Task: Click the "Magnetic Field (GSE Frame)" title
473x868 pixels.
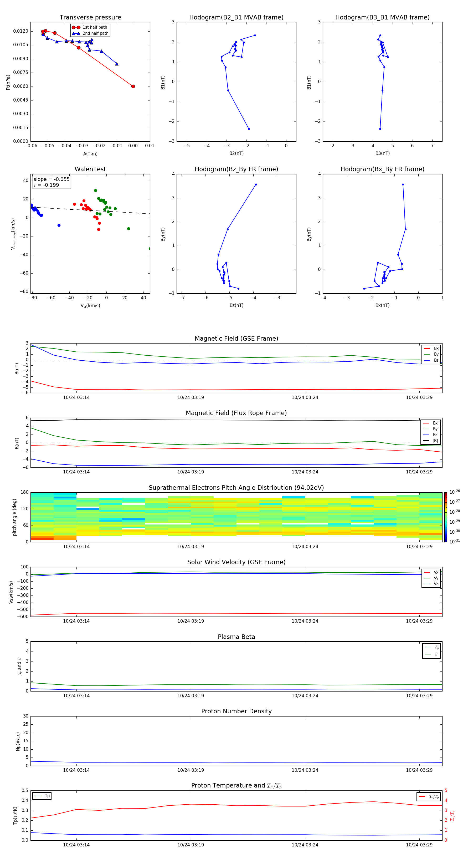Action: point(236,339)
